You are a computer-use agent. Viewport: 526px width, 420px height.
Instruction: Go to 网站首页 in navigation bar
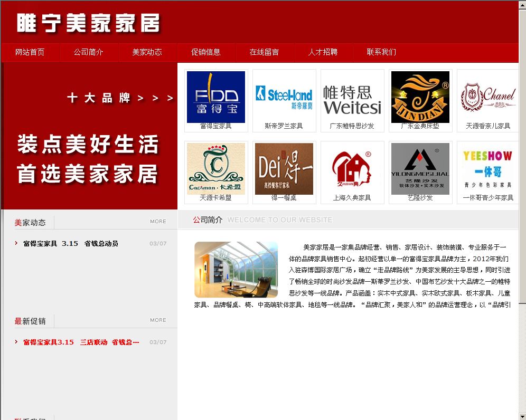coord(30,52)
